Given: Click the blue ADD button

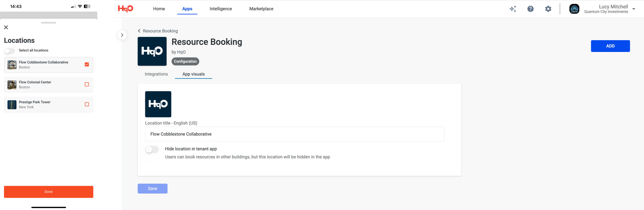Looking at the screenshot, I should point(610,46).
